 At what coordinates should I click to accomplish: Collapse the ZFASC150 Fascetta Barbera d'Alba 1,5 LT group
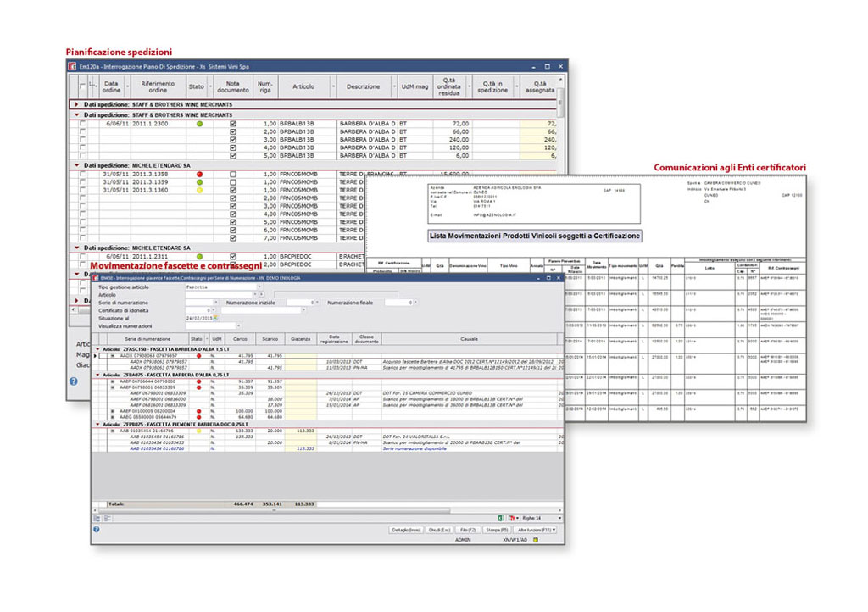coord(98,350)
